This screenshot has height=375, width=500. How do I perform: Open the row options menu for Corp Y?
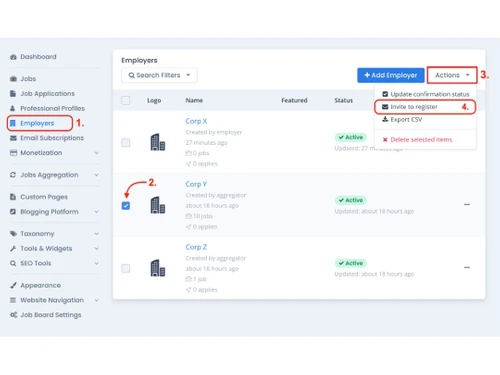pos(467,204)
